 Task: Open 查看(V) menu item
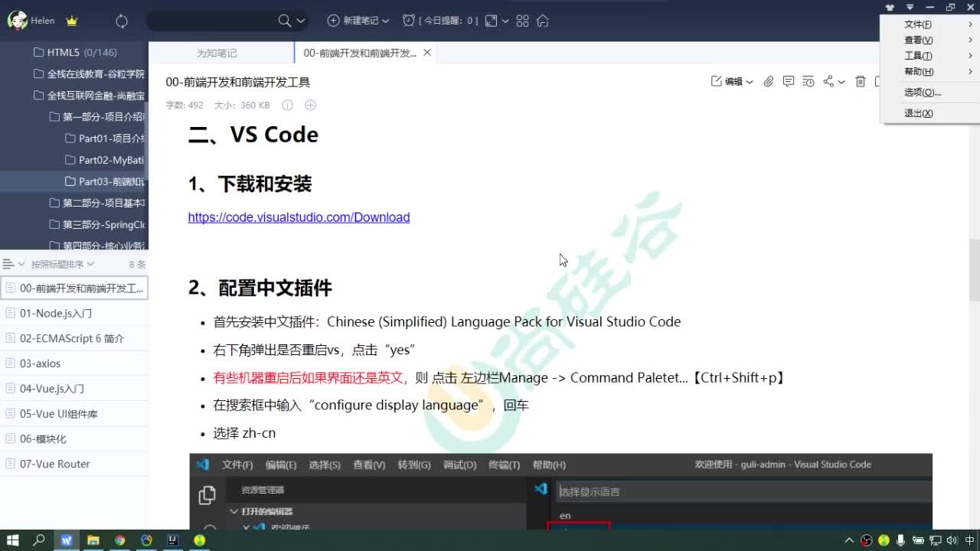929,40
